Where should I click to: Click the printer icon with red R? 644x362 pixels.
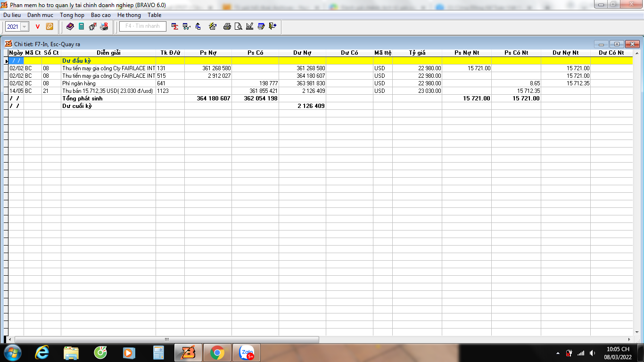(x=104, y=26)
